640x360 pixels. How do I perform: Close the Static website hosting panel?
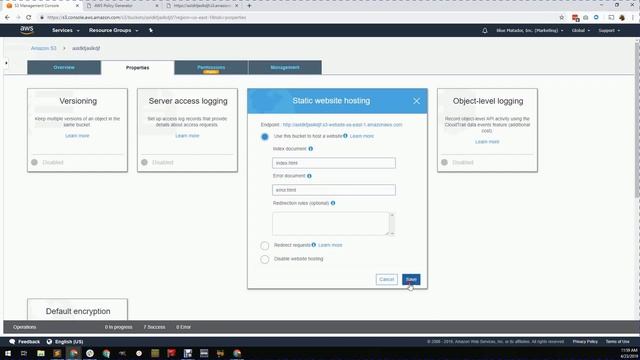(416, 101)
